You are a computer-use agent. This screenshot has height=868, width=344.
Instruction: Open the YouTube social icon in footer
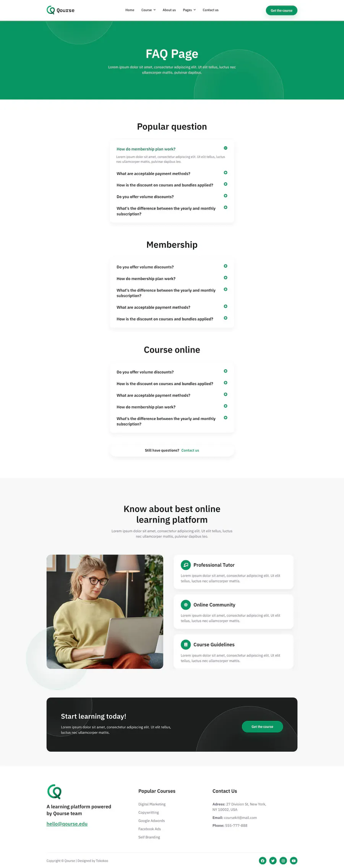click(x=294, y=860)
